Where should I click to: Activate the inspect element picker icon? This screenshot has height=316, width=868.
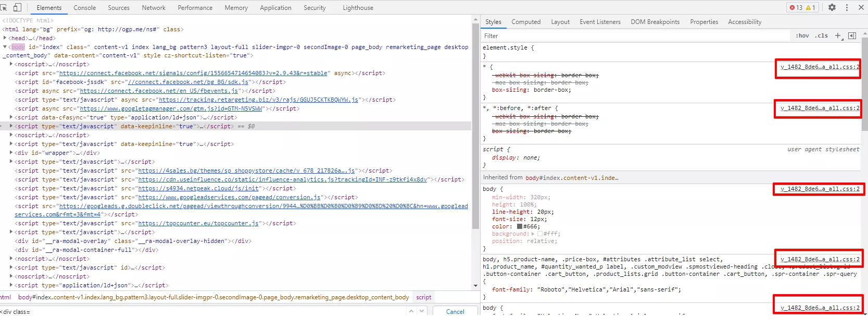4,8
